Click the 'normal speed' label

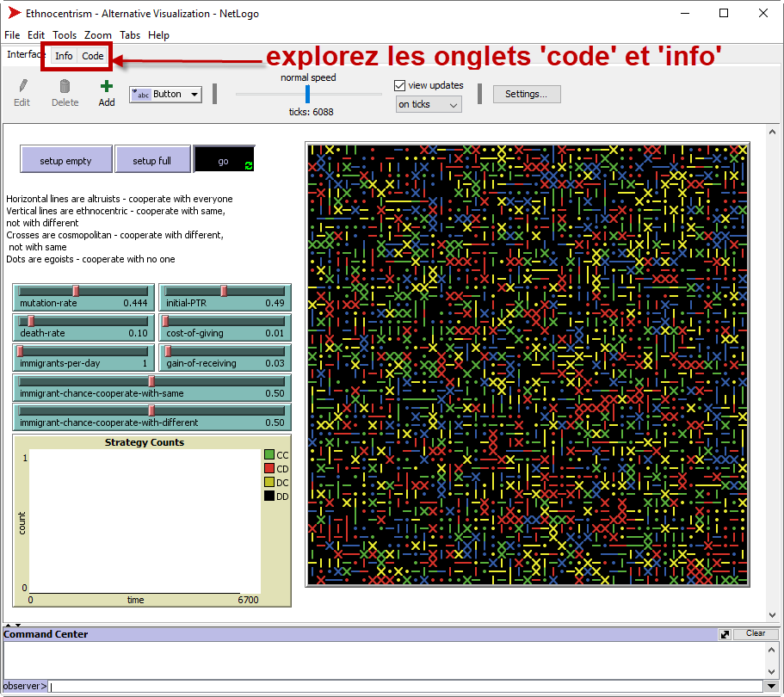tap(308, 77)
